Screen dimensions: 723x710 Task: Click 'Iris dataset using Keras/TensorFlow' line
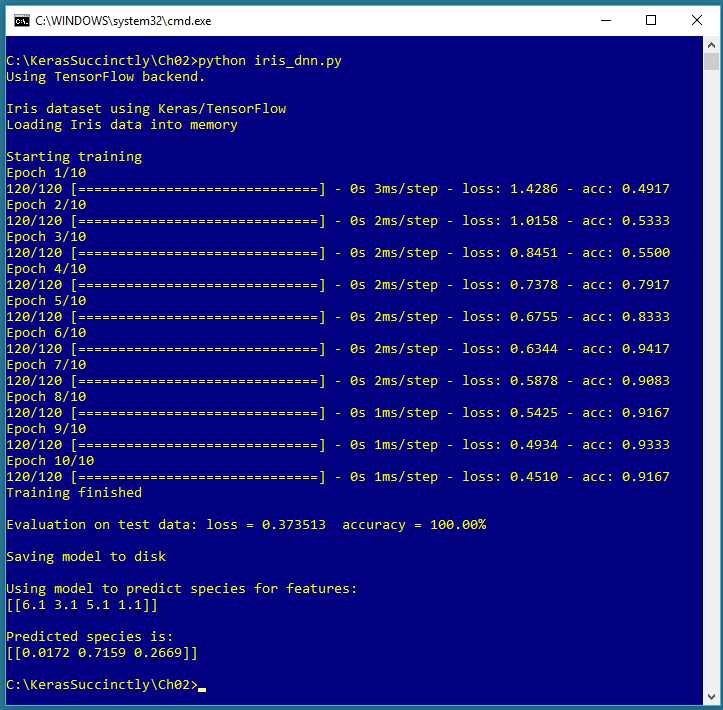146,109
